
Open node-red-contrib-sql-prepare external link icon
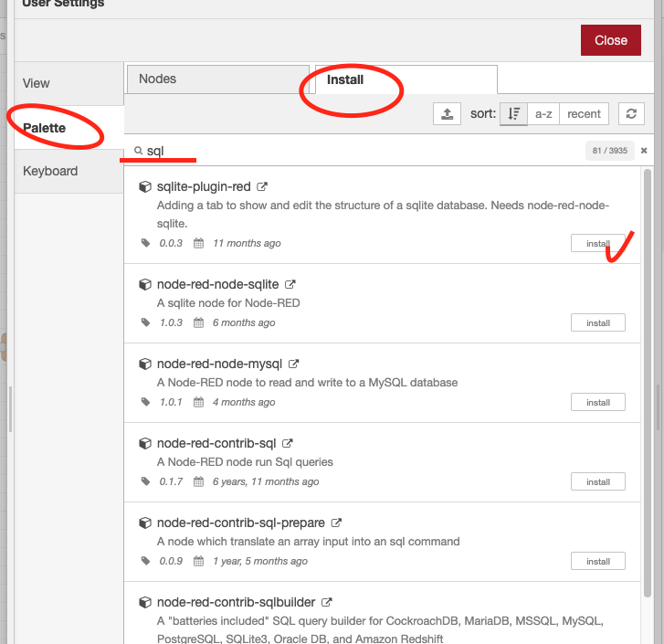point(336,523)
